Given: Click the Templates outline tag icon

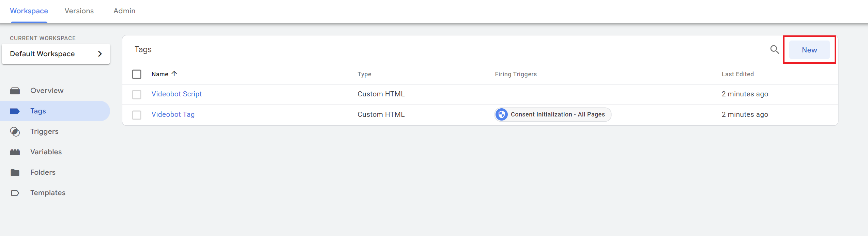Looking at the screenshot, I should coord(15,193).
